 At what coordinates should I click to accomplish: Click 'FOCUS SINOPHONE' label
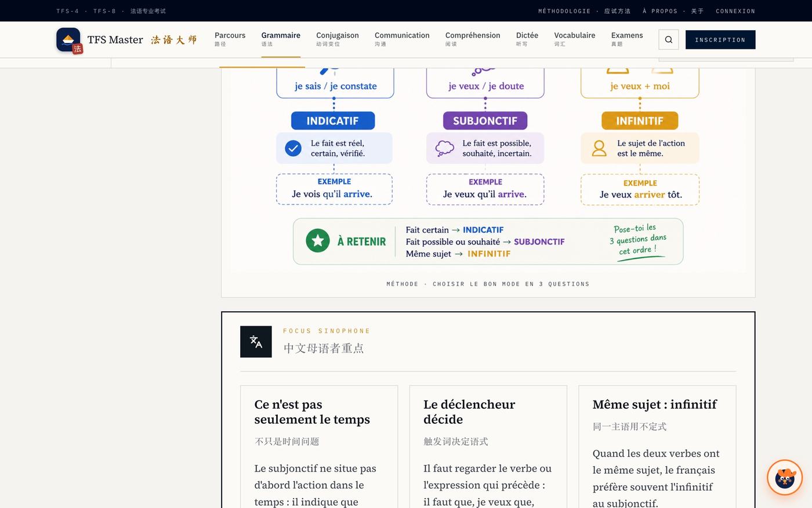click(x=327, y=331)
